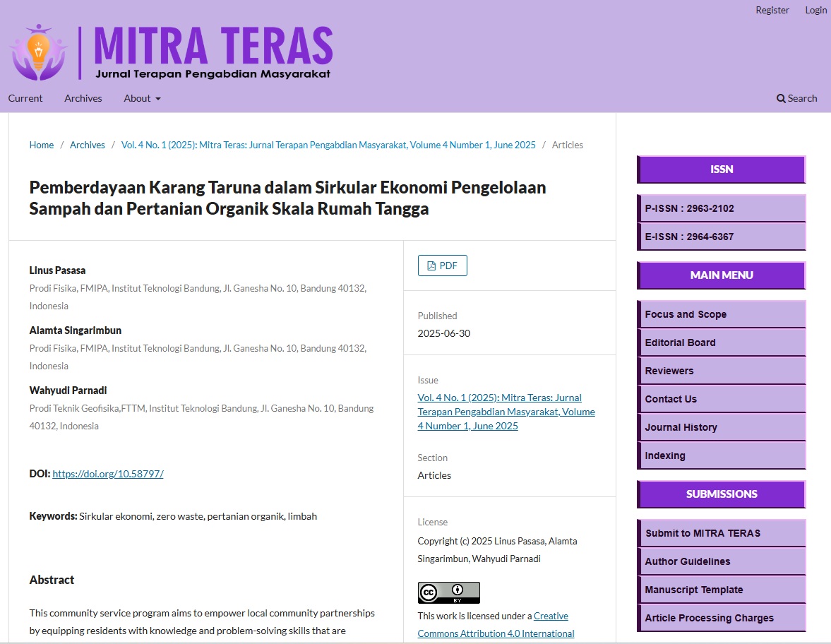
Task: Expand the About dropdown menu
Action: (142, 98)
